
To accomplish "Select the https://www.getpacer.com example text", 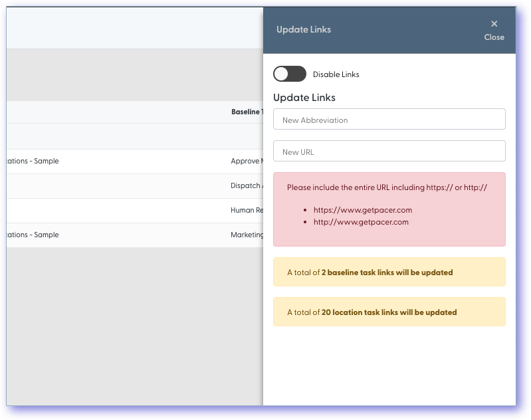I will click(x=362, y=210).
